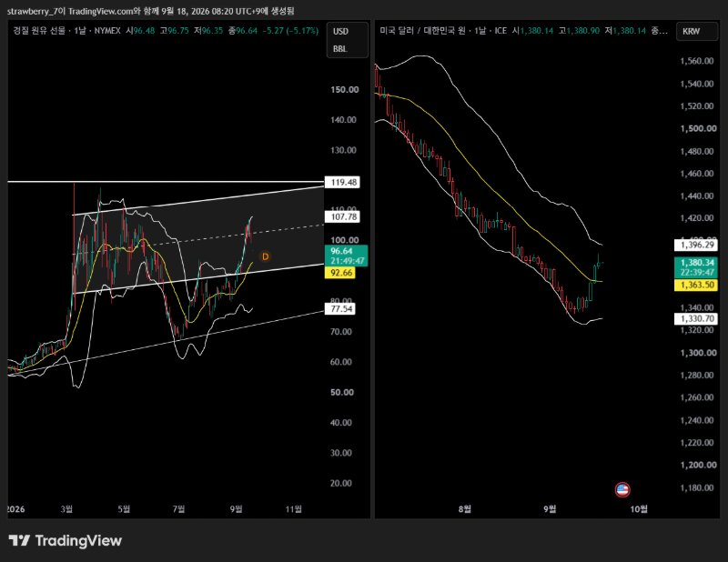Open the KRW currency selector
Screen dimensions: 728x562
point(697,31)
